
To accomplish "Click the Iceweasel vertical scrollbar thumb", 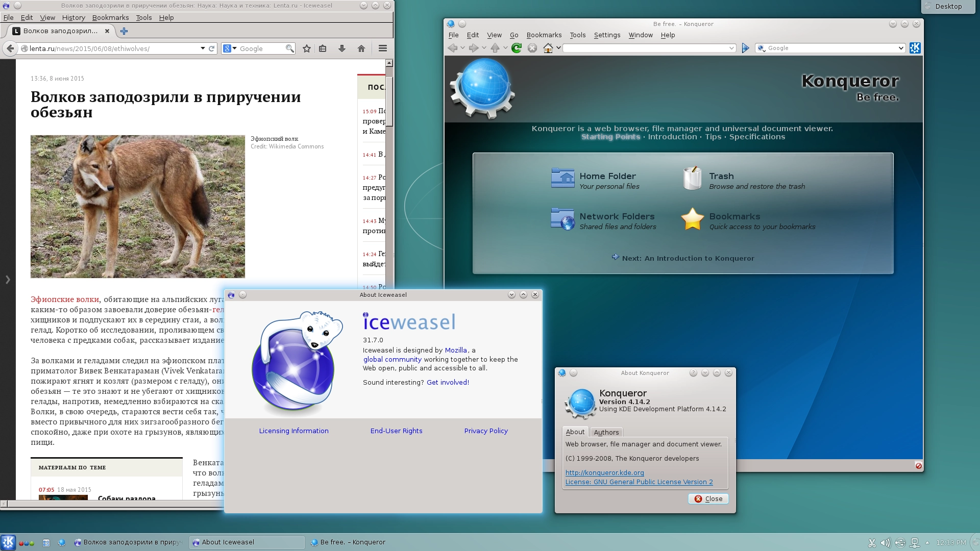I will [x=389, y=102].
